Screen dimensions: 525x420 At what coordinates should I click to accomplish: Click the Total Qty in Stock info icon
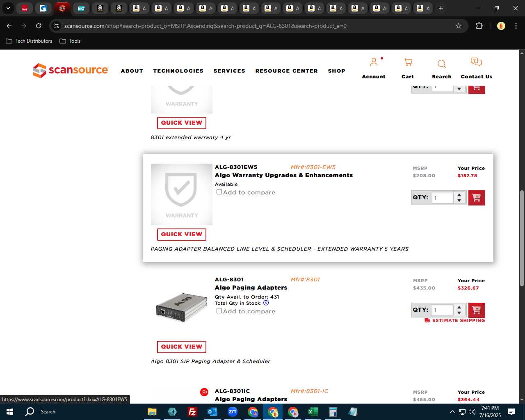click(x=266, y=303)
